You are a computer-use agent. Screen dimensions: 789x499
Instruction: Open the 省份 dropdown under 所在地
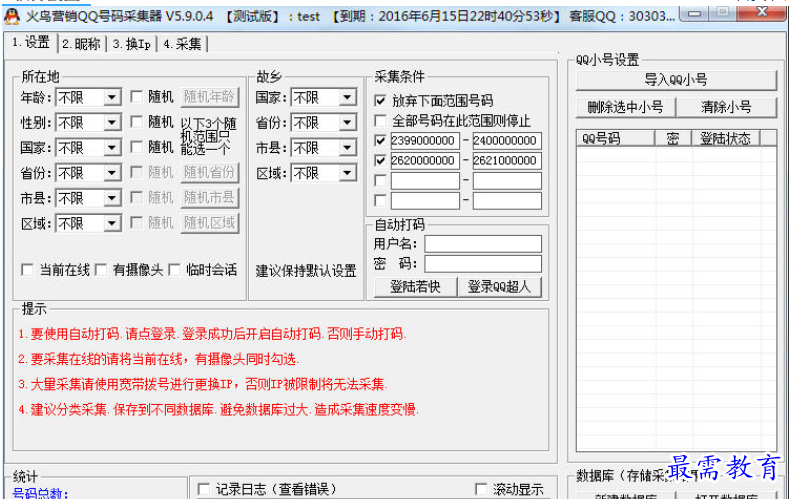coord(112,173)
